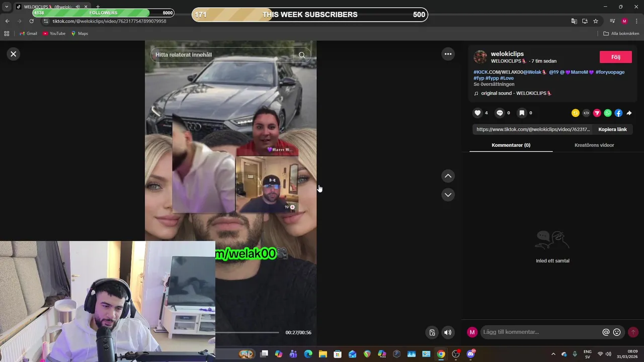This screenshot has width=644, height=362.
Task: Save video with the bookmark icon
Action: 522,113
